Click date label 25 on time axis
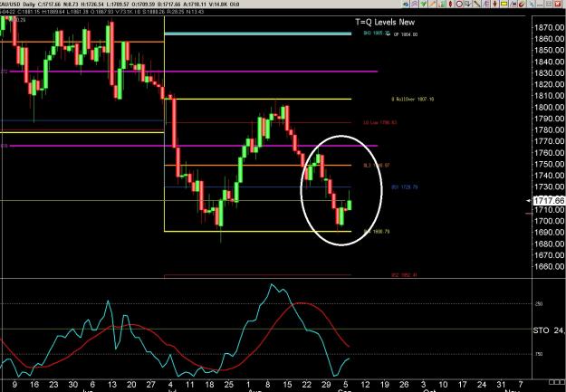Screen dimensions: 566x392 tap(228, 385)
